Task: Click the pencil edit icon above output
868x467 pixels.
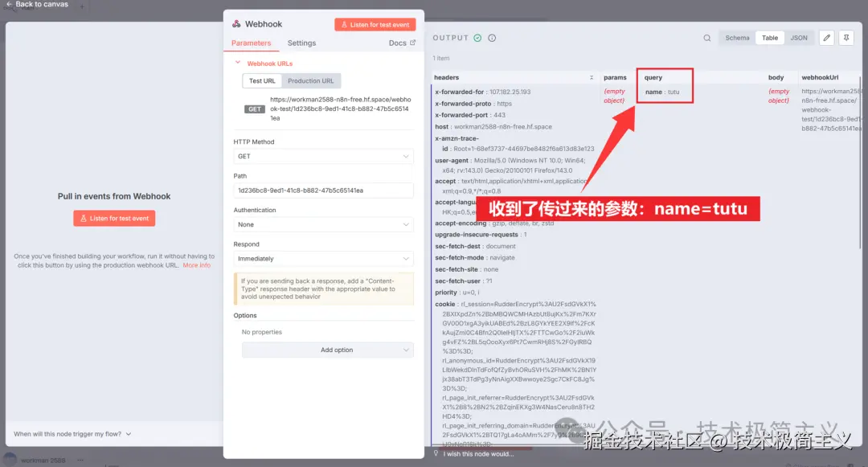Action: tap(826, 37)
